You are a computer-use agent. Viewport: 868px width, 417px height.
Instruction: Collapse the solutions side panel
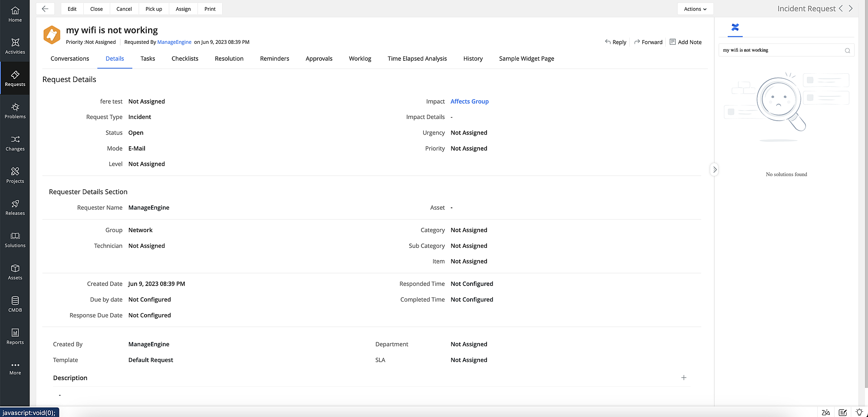[x=714, y=169]
